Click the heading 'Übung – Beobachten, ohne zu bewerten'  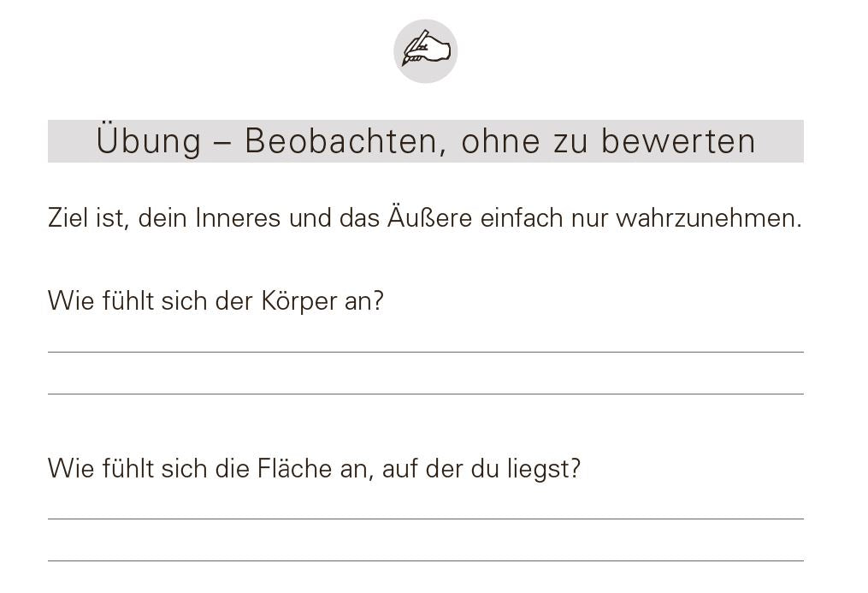coord(426,141)
